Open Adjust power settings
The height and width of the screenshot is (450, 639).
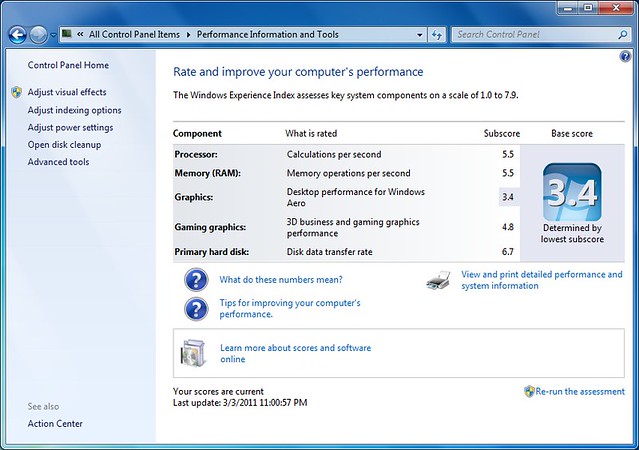(70, 128)
